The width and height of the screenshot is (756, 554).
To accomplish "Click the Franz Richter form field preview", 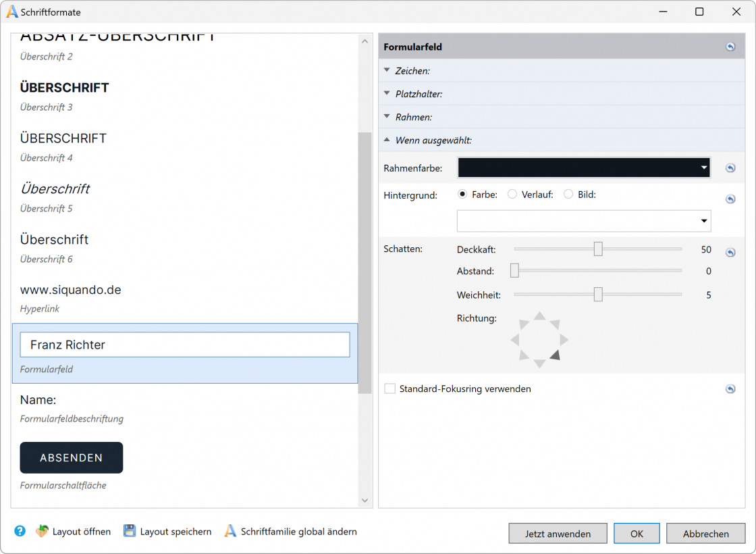I will [x=185, y=345].
